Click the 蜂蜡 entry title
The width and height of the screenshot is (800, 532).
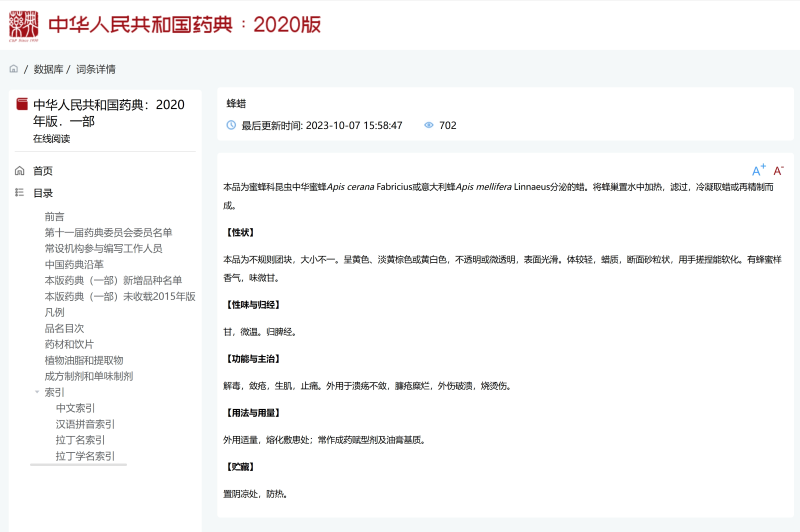tap(236, 104)
